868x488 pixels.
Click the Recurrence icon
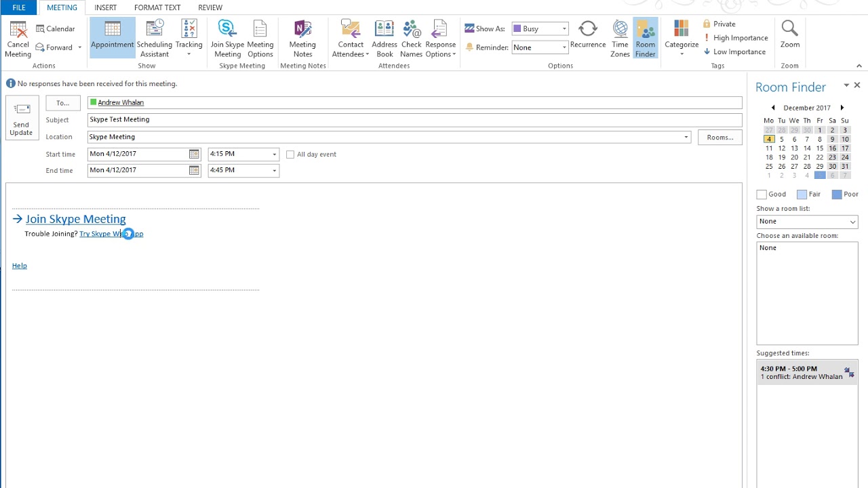pos(588,28)
